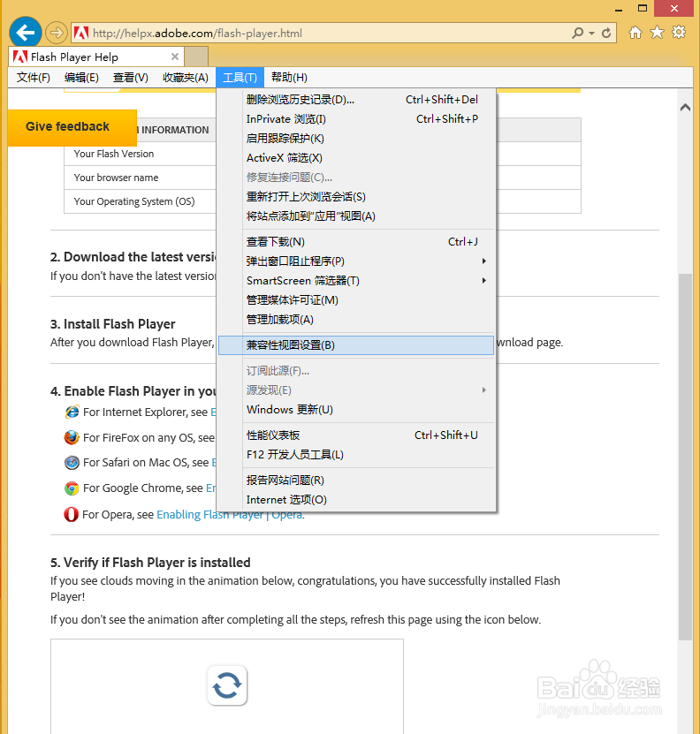700x734 pixels.
Task: Click the scroll up arrow
Action: click(685, 107)
